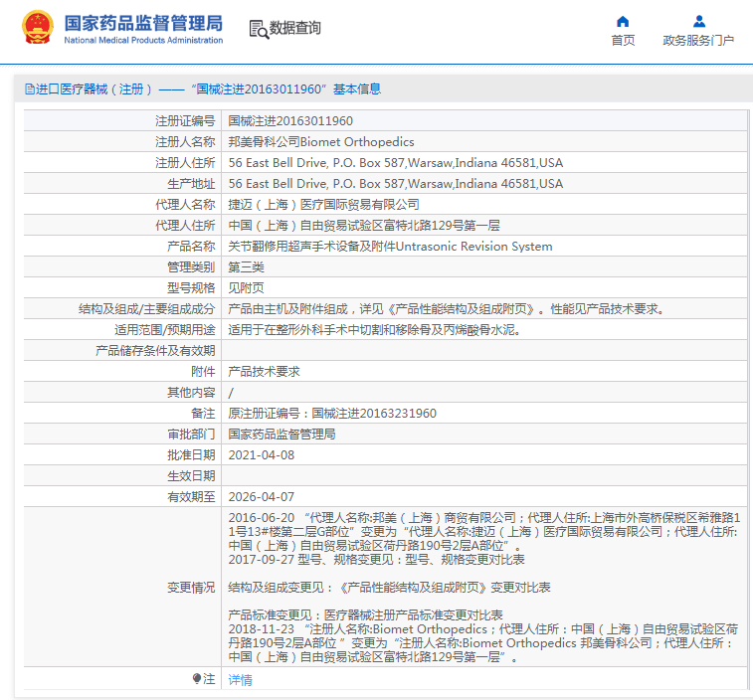Click 国家药品监督管理局 site title
This screenshot has height=700, width=753.
(x=143, y=23)
